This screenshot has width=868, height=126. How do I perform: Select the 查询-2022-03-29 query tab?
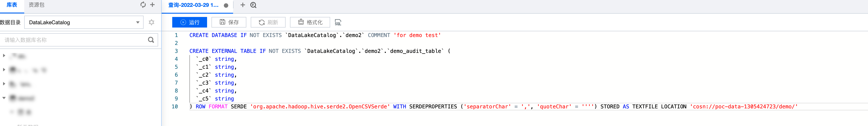pyautogui.click(x=193, y=5)
